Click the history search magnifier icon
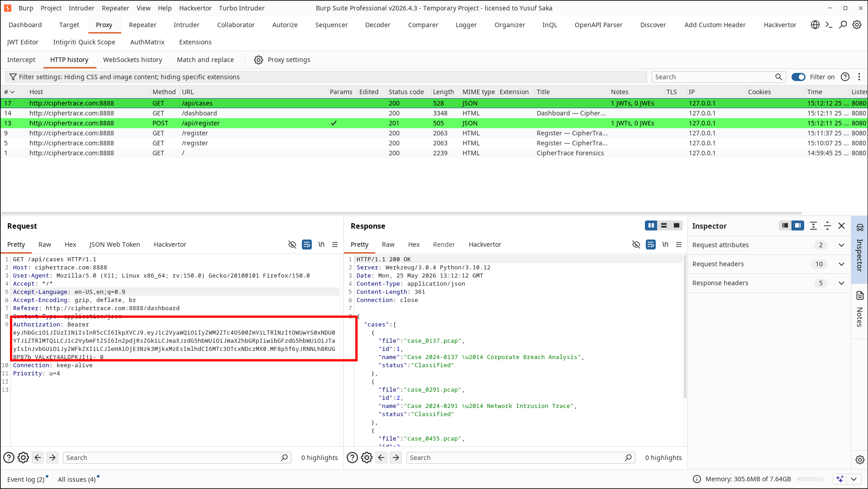Image resolution: width=868 pixels, height=489 pixels. point(778,77)
